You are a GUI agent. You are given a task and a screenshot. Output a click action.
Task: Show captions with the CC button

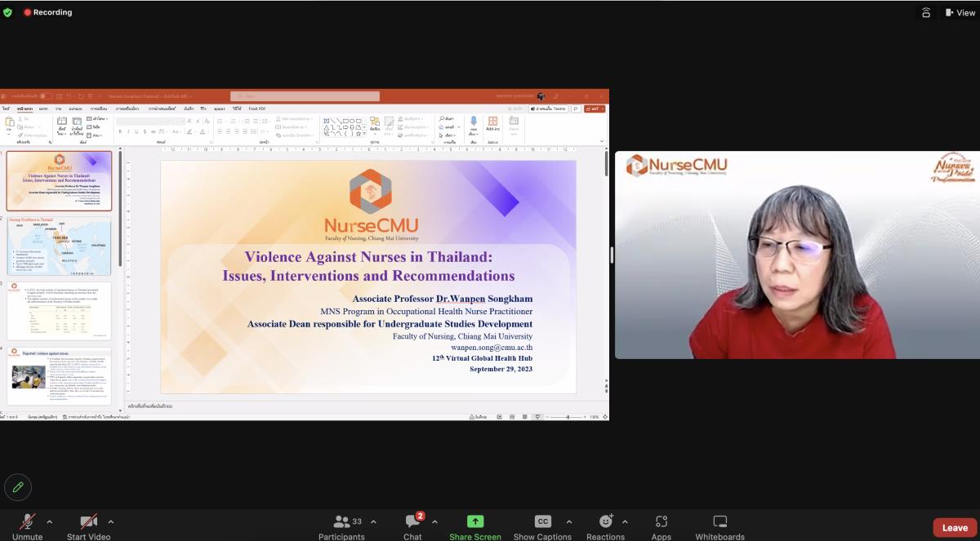point(542,526)
